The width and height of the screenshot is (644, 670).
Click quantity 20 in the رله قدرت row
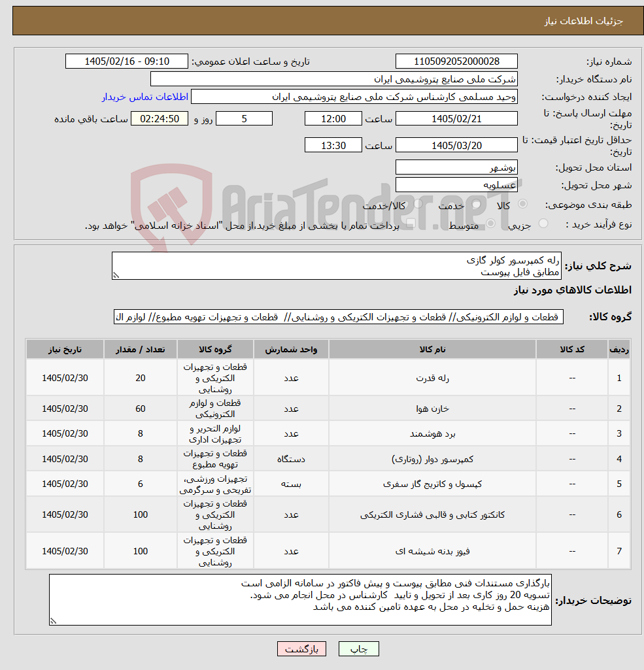tap(140, 378)
